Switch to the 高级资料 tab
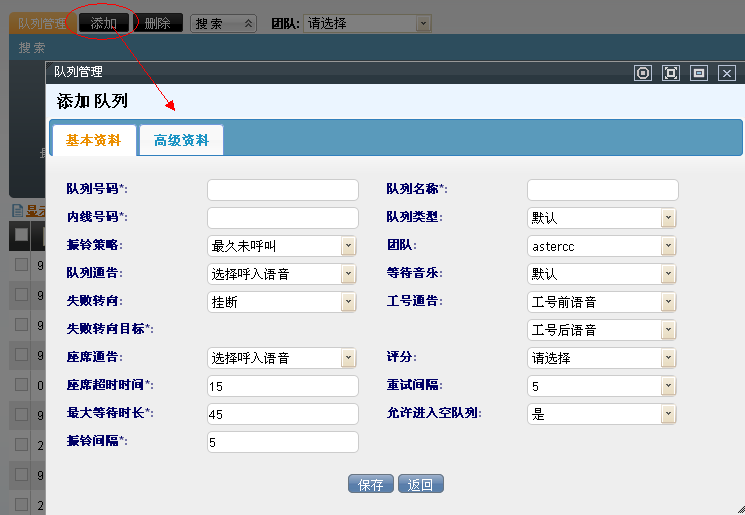 pos(181,141)
